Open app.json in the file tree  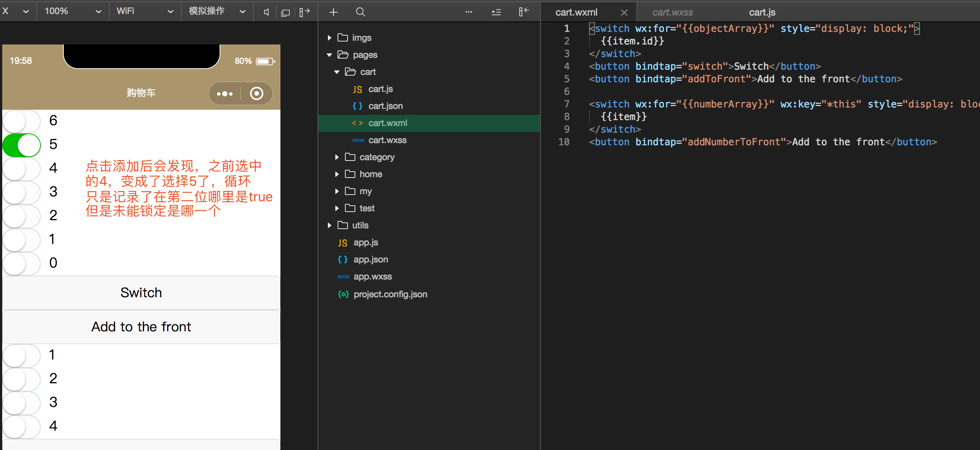click(370, 259)
